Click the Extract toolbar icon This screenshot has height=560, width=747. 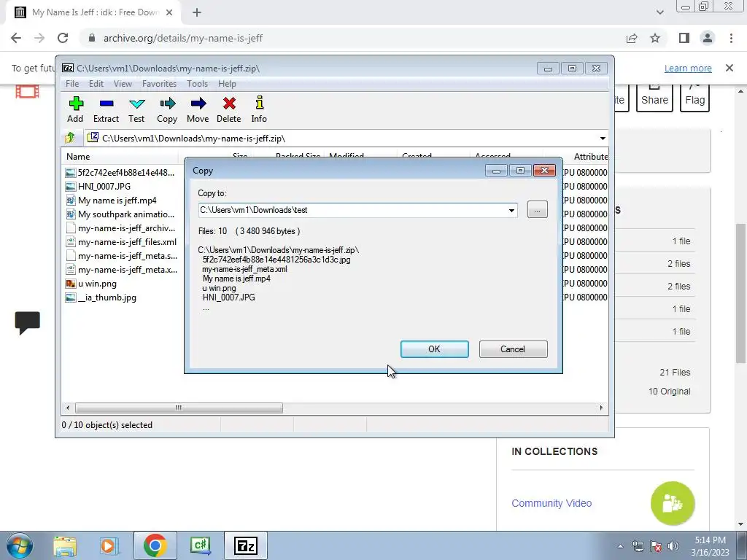coord(106,109)
